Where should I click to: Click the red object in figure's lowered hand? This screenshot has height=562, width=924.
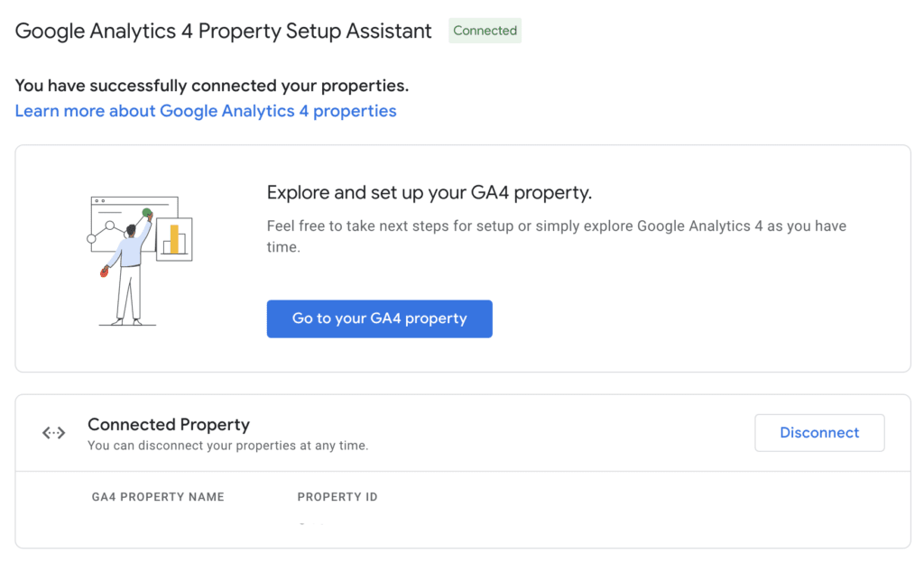point(104,272)
